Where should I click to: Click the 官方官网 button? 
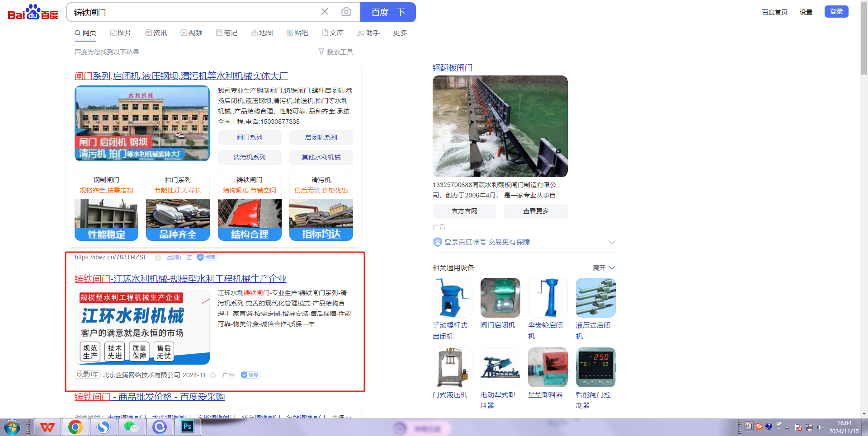[464, 211]
